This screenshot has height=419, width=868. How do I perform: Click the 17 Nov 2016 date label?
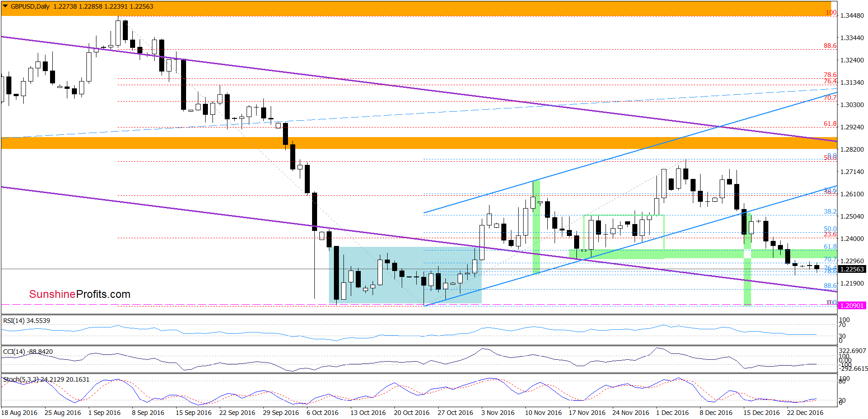[587, 413]
